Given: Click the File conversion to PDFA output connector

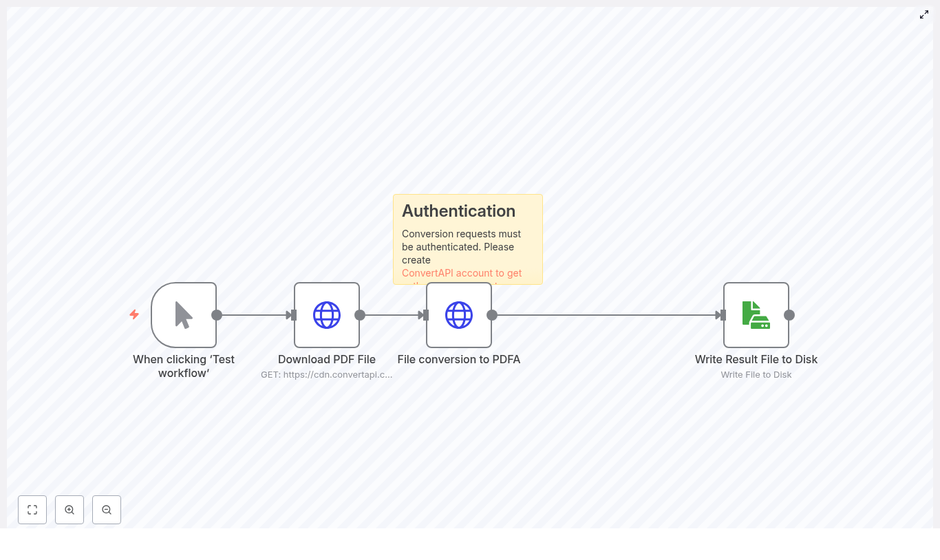Looking at the screenshot, I should (492, 315).
